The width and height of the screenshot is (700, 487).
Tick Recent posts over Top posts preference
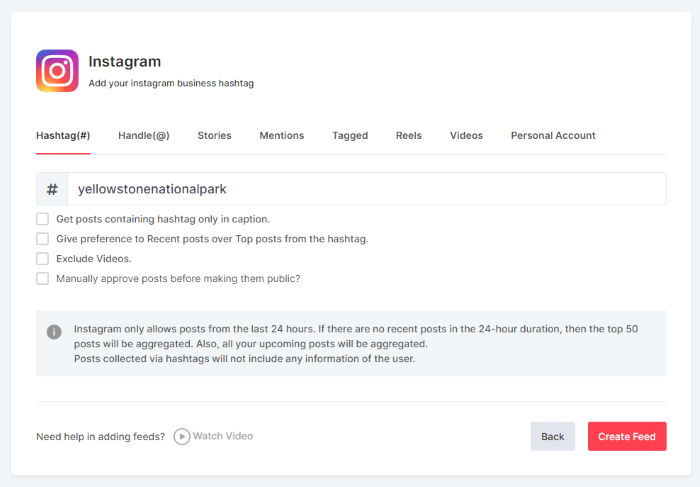(42, 239)
